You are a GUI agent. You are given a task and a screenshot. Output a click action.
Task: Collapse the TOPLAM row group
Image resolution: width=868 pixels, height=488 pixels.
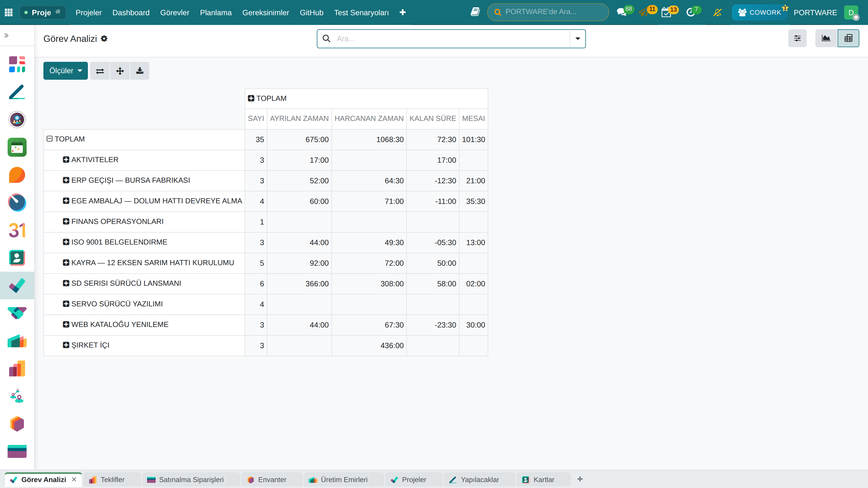50,139
